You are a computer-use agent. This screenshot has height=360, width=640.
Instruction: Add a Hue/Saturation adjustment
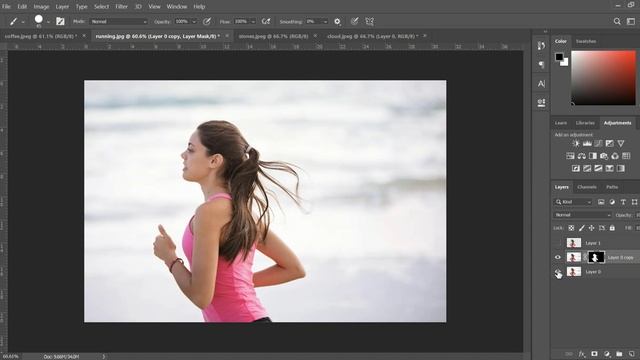tap(570, 156)
